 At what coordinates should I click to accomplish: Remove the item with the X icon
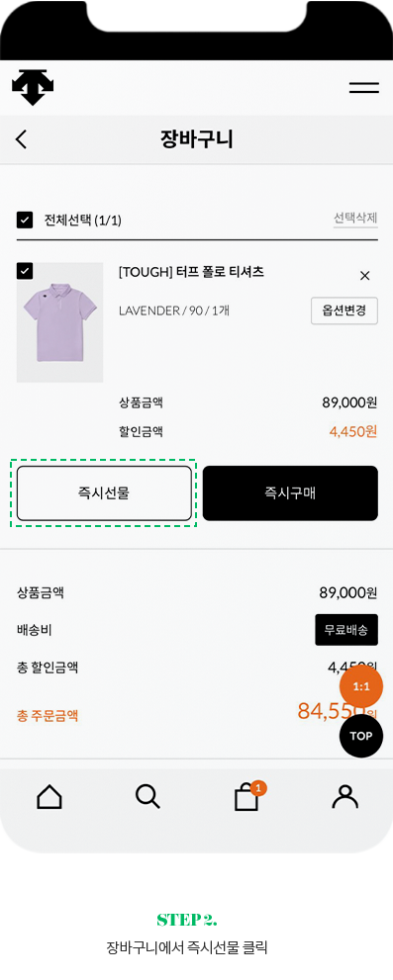click(365, 276)
